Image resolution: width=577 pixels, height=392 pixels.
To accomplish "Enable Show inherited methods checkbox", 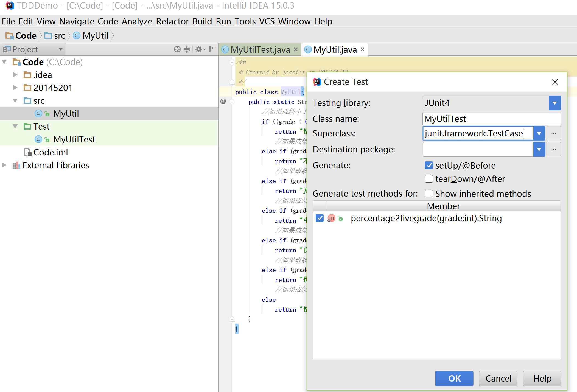I will (429, 194).
